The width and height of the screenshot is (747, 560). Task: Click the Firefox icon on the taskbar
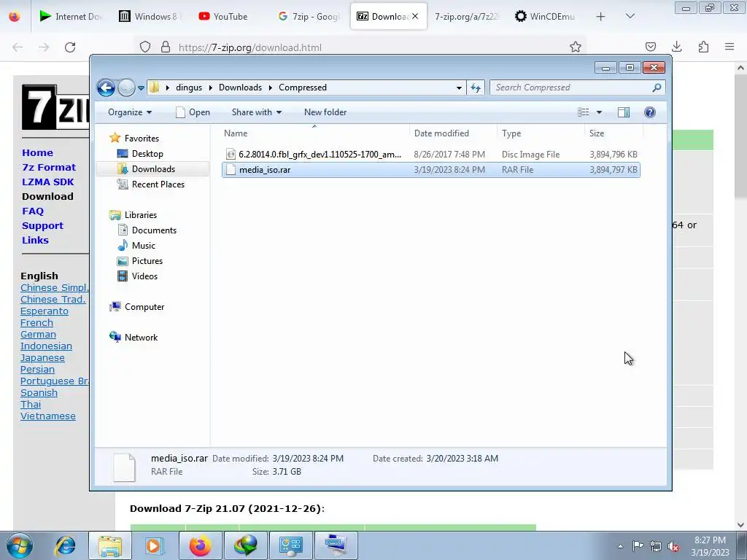[200, 545]
